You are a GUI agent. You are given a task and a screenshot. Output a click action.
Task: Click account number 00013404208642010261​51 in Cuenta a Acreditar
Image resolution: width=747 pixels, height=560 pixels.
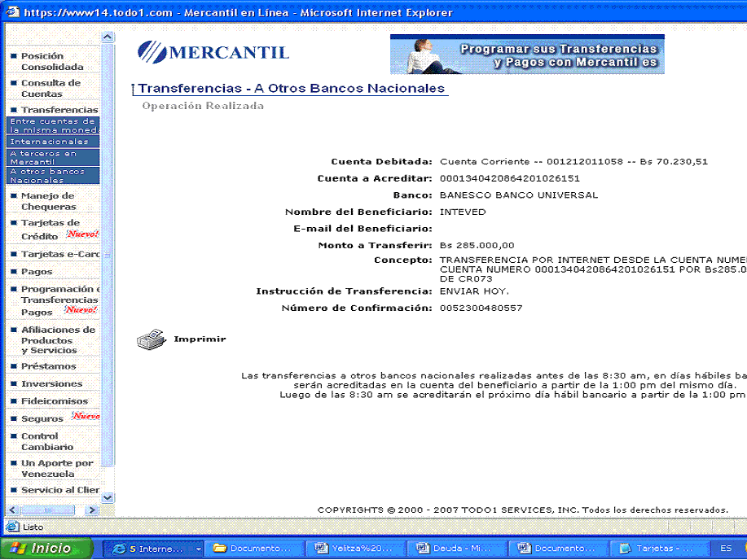pos(510,178)
